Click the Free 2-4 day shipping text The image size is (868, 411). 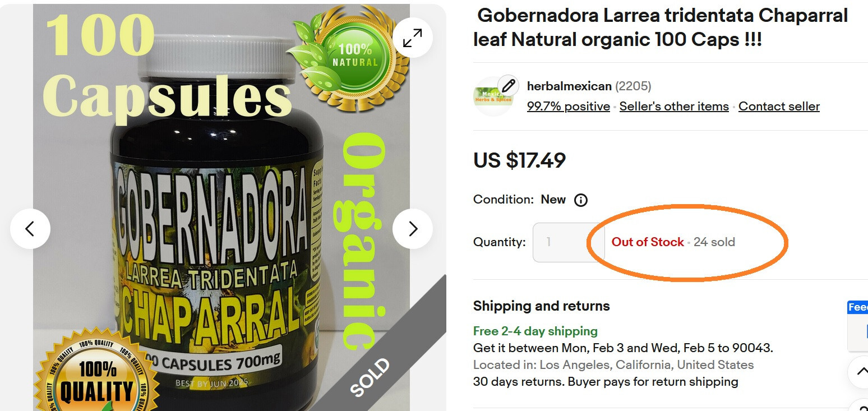coord(535,331)
